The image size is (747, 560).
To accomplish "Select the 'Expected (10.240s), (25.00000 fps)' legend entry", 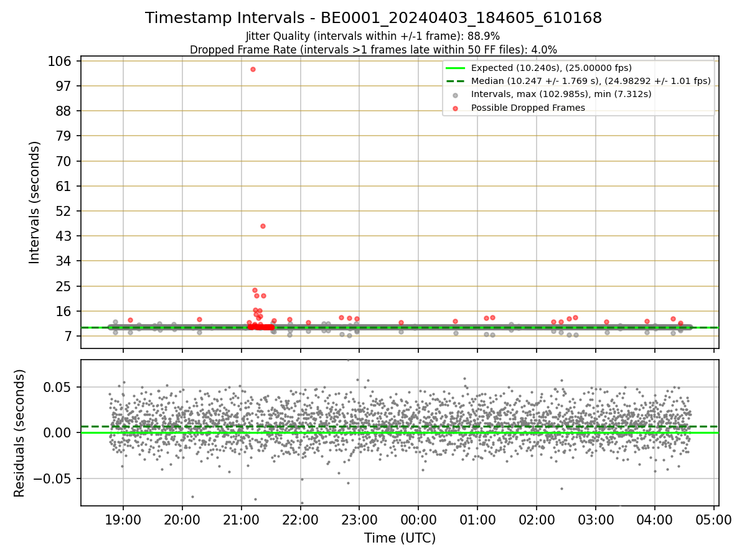I will point(552,68).
